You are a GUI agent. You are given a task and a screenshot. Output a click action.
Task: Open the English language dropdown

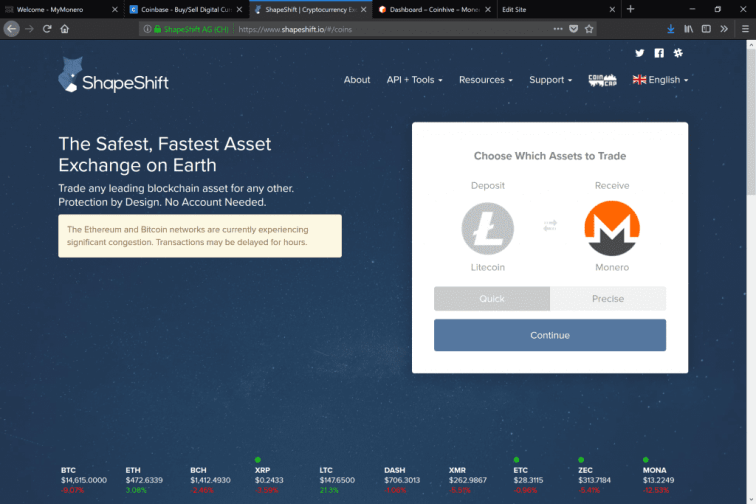point(660,80)
